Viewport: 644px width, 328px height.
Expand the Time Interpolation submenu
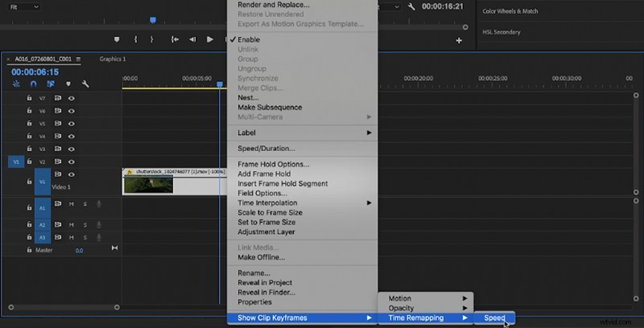pos(303,203)
